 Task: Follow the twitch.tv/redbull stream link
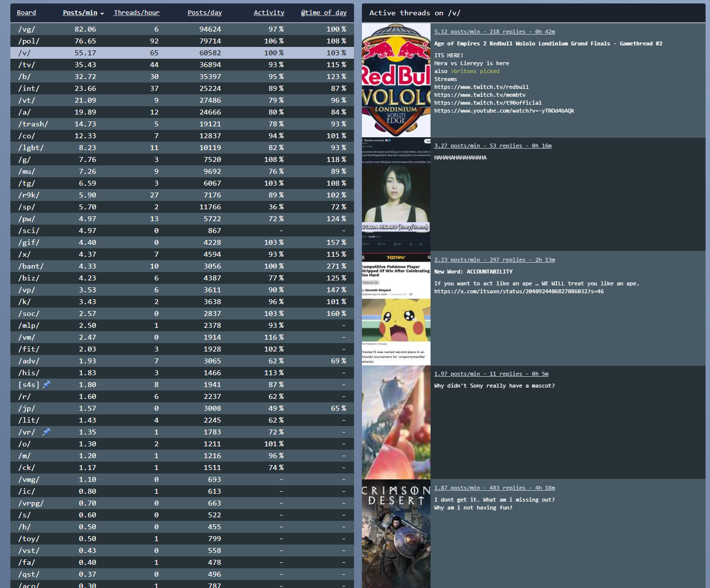click(481, 87)
